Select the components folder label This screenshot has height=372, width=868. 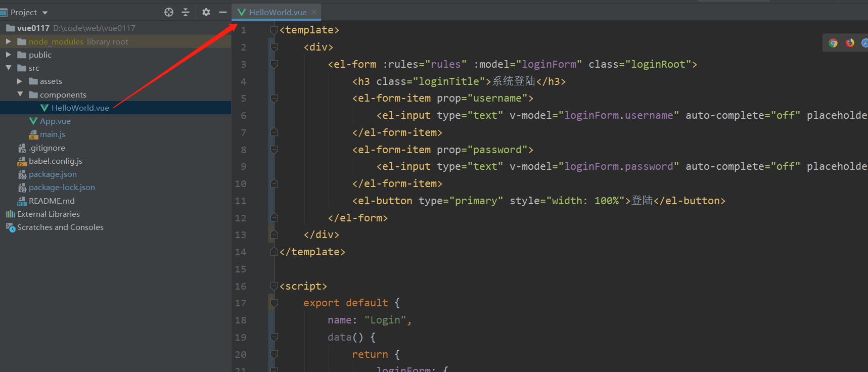click(x=63, y=95)
